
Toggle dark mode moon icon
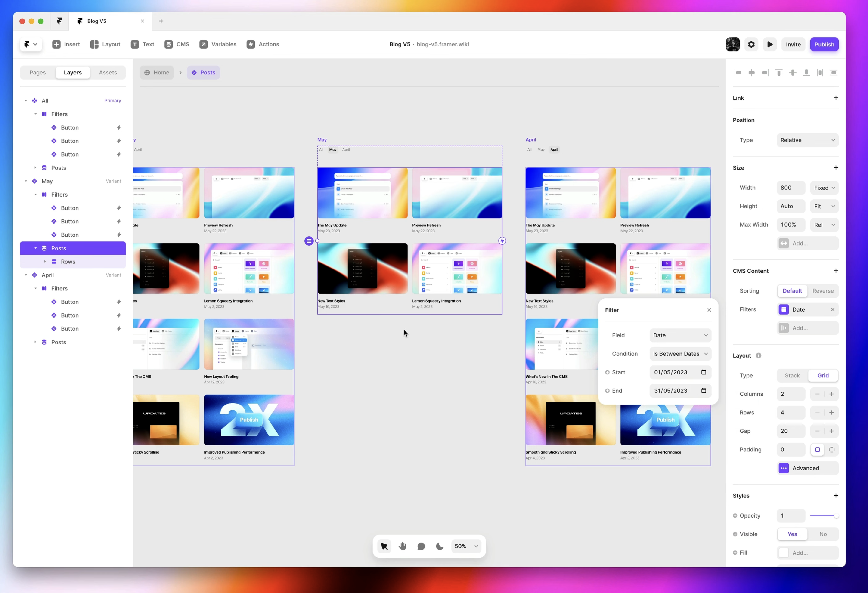click(x=440, y=546)
